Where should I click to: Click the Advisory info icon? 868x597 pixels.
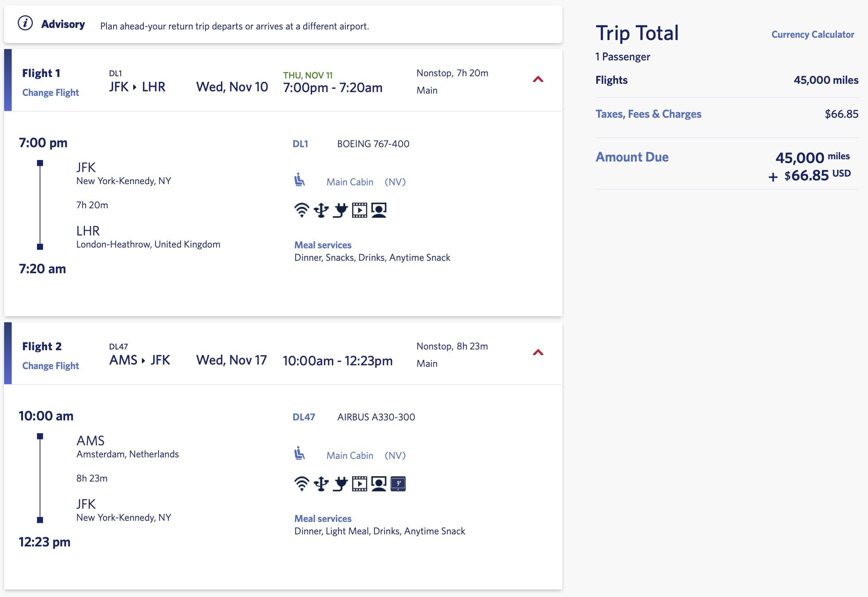[25, 23]
